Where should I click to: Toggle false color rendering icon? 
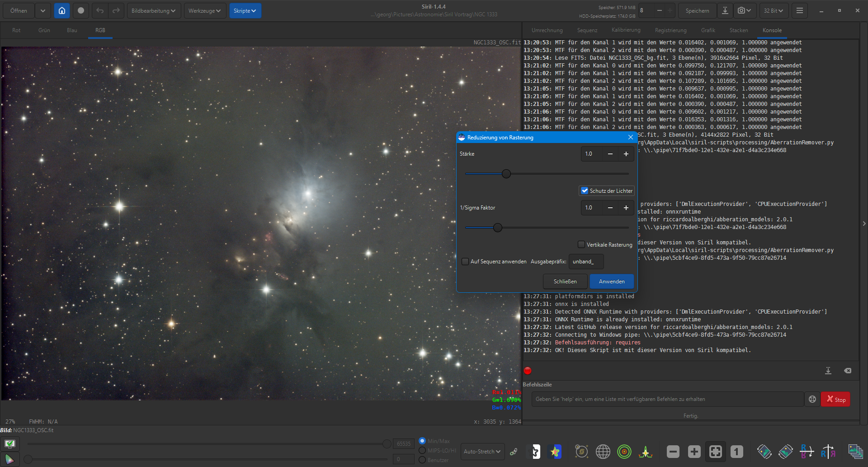coord(555,452)
